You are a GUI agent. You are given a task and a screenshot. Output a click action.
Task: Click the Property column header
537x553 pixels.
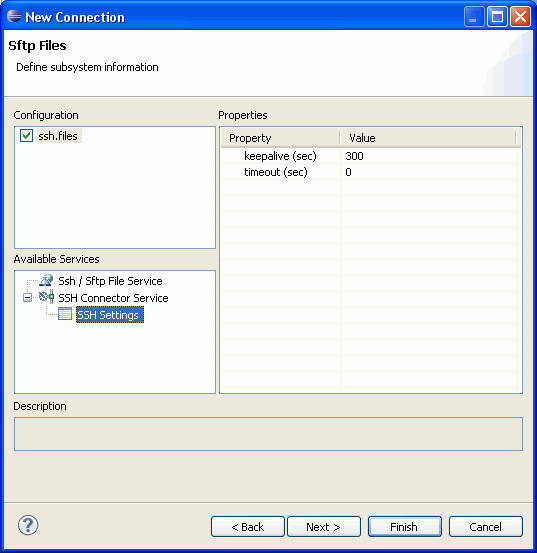point(281,138)
